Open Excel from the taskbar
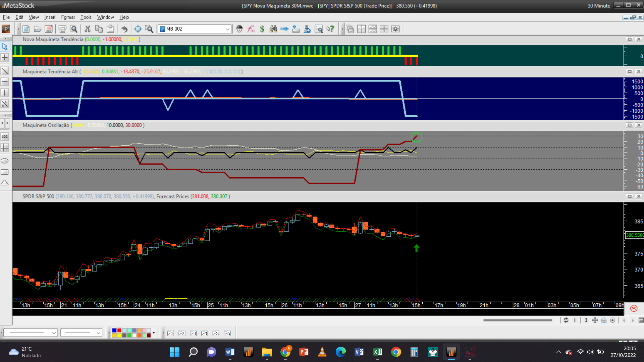Viewport: 644px width, 362px height. tap(377, 352)
